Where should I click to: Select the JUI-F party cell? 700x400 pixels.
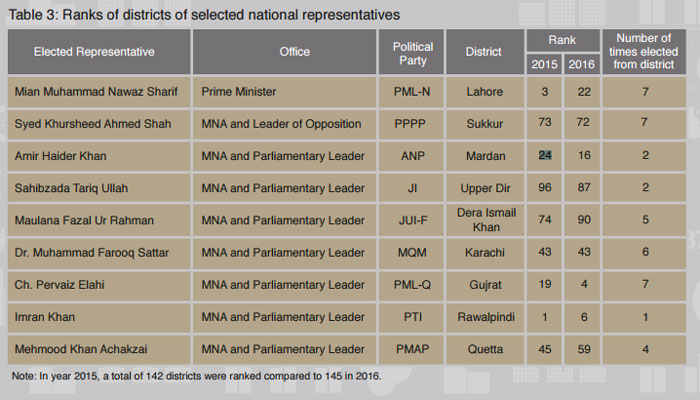[x=412, y=220]
